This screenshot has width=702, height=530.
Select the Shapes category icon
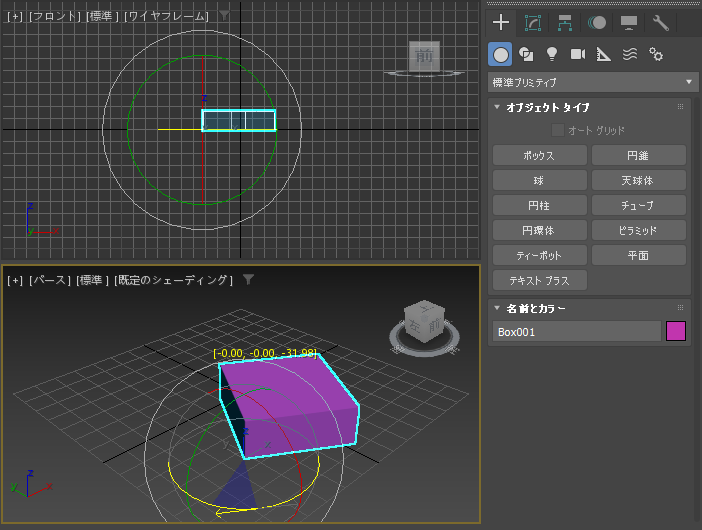526,55
